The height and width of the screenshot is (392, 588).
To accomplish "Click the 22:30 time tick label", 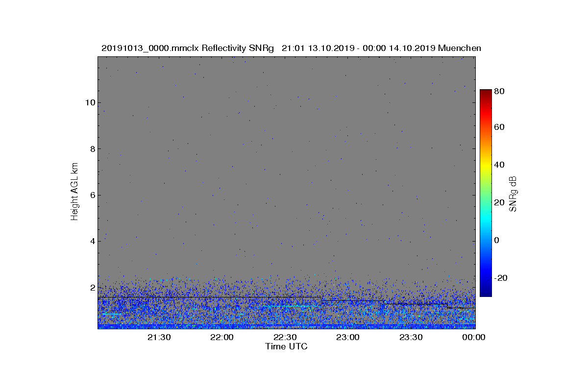I will (x=286, y=337).
